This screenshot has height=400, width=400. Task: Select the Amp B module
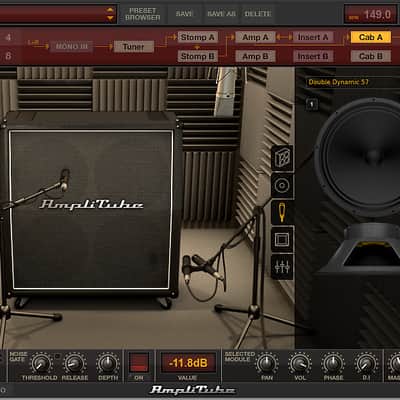(x=255, y=56)
